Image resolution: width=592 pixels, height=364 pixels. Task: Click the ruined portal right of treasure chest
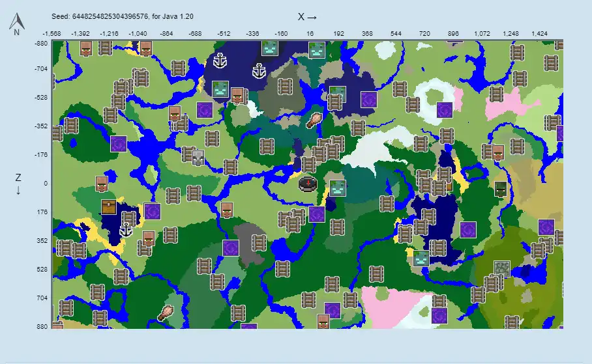[152, 211]
